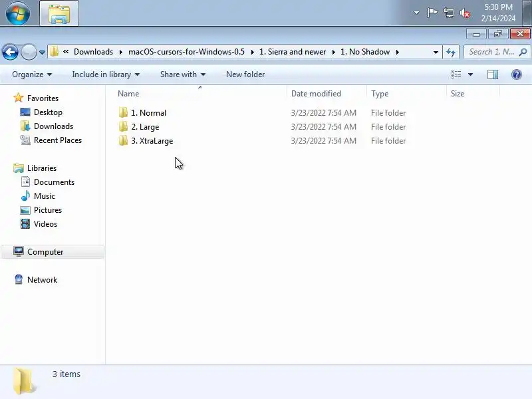The image size is (532, 399).
Task: Open the recent pages dropdown arrow
Action: (x=42, y=53)
